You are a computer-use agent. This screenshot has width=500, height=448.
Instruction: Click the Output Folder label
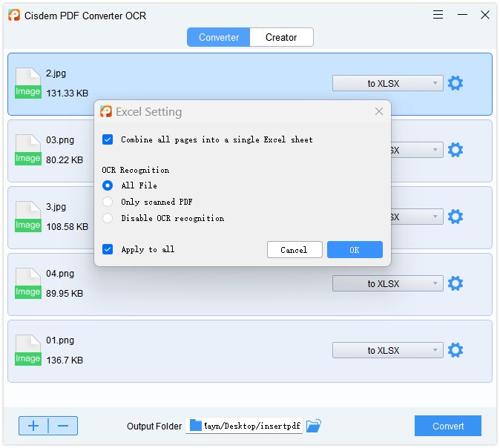coord(154,426)
